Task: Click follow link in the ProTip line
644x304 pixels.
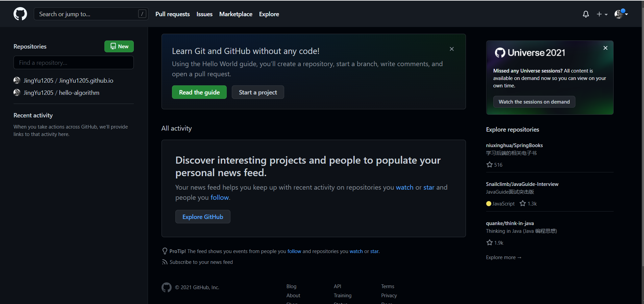Action: tap(294, 251)
